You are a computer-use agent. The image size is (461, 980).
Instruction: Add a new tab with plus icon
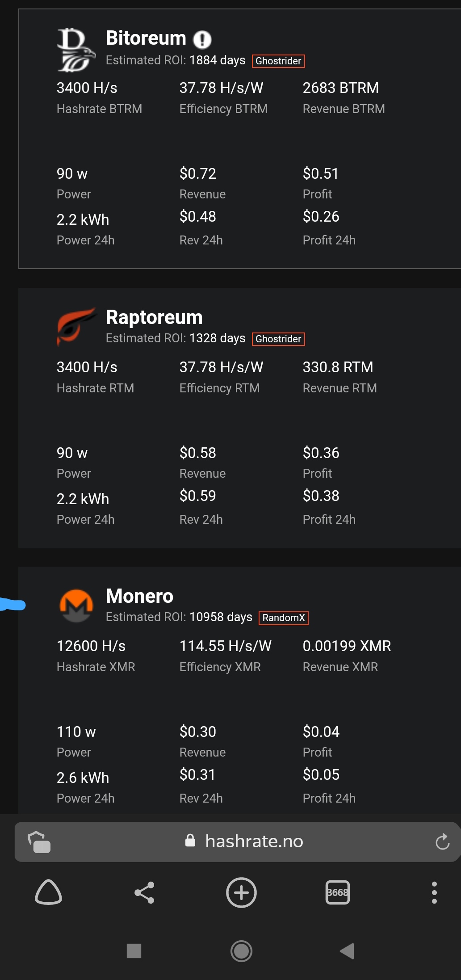coord(241,892)
